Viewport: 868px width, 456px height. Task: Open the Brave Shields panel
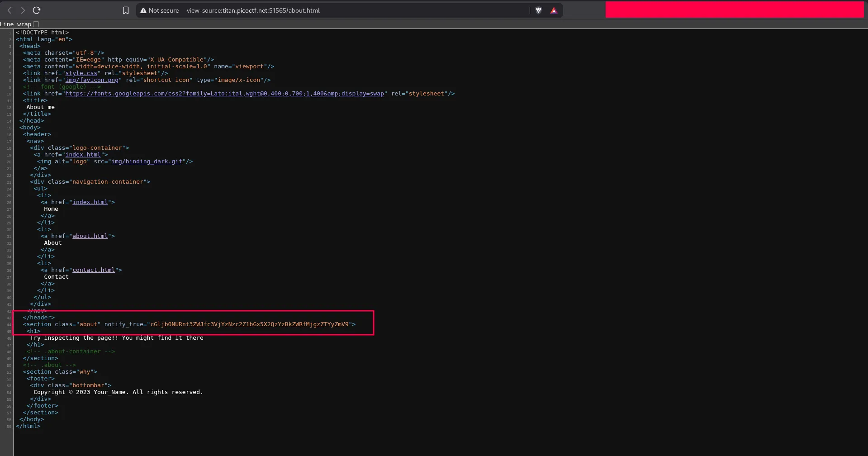pyautogui.click(x=538, y=10)
